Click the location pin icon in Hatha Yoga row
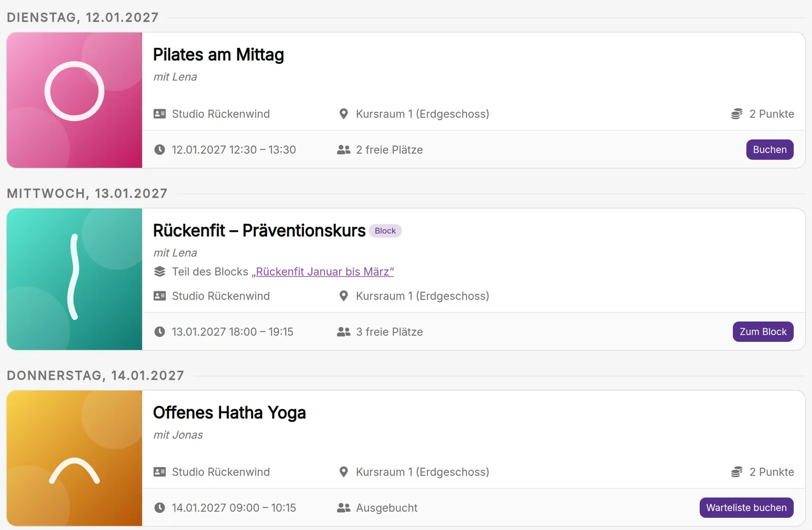Image resolution: width=812 pixels, height=530 pixels. point(344,472)
